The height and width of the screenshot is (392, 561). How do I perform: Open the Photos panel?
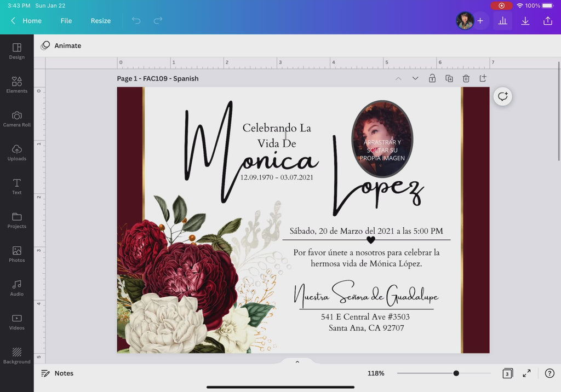[17, 254]
